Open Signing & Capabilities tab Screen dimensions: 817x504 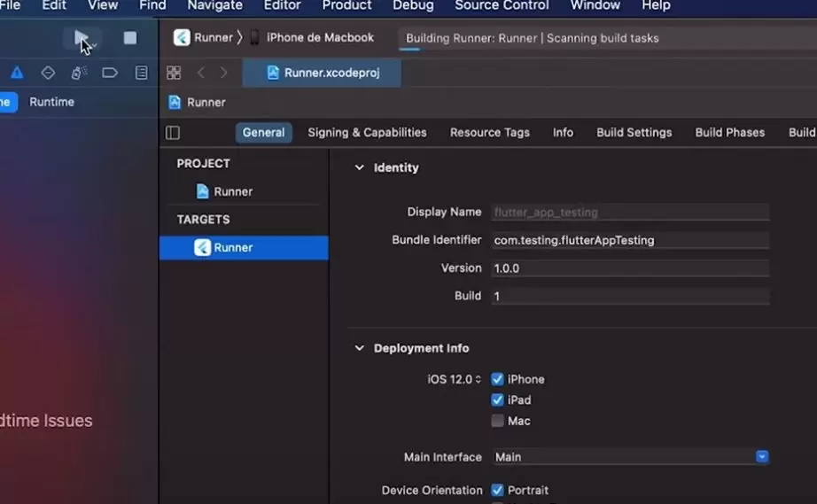pyautogui.click(x=368, y=133)
